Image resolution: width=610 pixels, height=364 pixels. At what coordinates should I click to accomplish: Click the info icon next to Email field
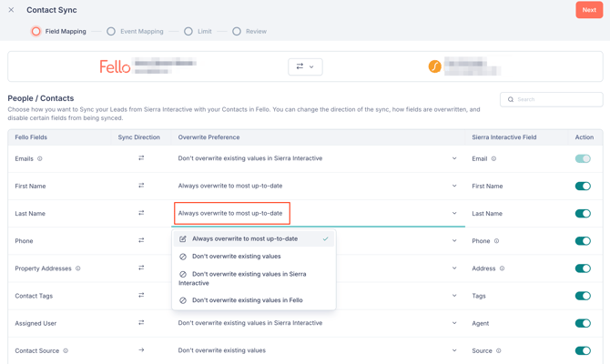click(493, 158)
